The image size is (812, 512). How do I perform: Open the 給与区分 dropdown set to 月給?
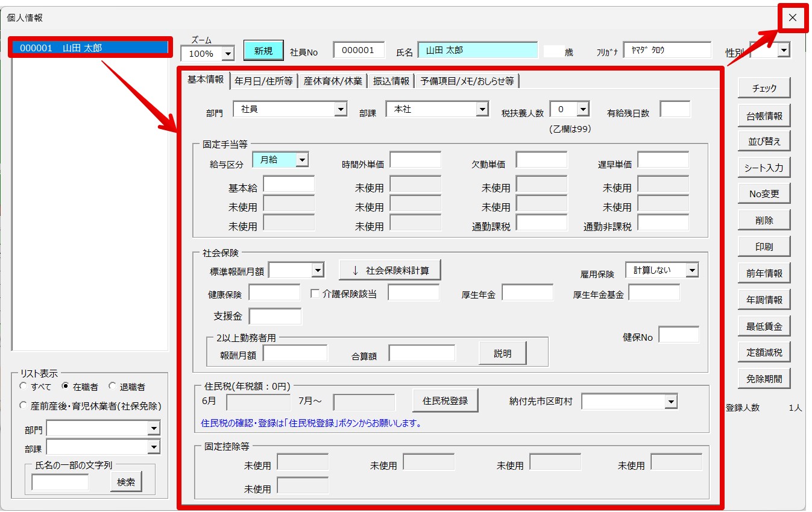[x=302, y=160]
